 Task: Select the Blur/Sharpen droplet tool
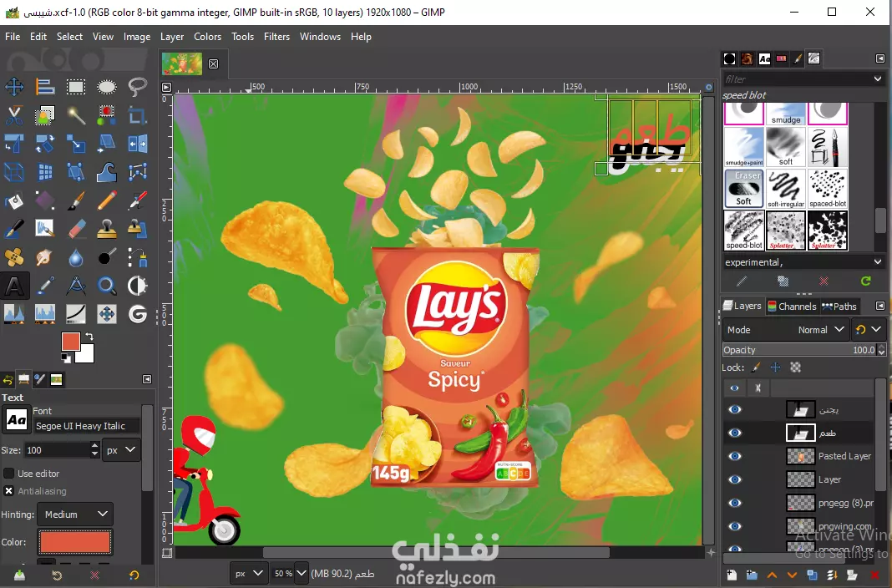tap(76, 257)
